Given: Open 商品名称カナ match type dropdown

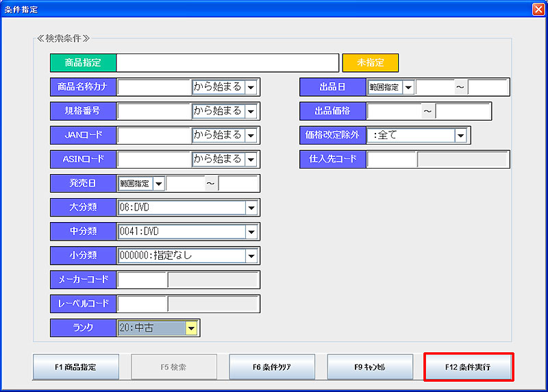Looking at the screenshot, I should tap(251, 87).
